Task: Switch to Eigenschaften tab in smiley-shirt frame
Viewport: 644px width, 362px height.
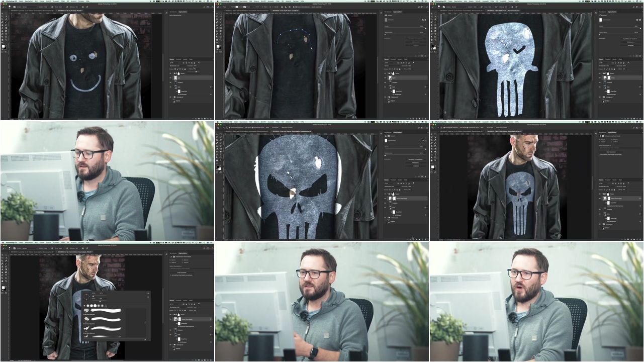Action: [182, 12]
